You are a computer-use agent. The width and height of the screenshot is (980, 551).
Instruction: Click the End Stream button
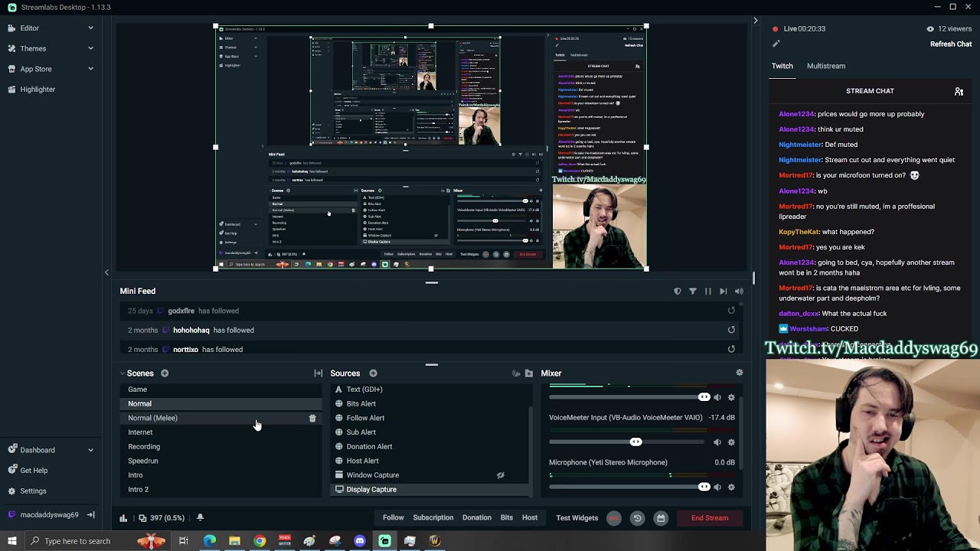[710, 518]
